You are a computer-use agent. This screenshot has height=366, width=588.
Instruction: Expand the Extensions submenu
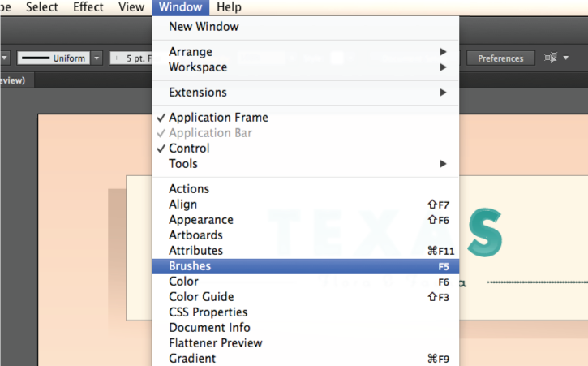(x=305, y=93)
